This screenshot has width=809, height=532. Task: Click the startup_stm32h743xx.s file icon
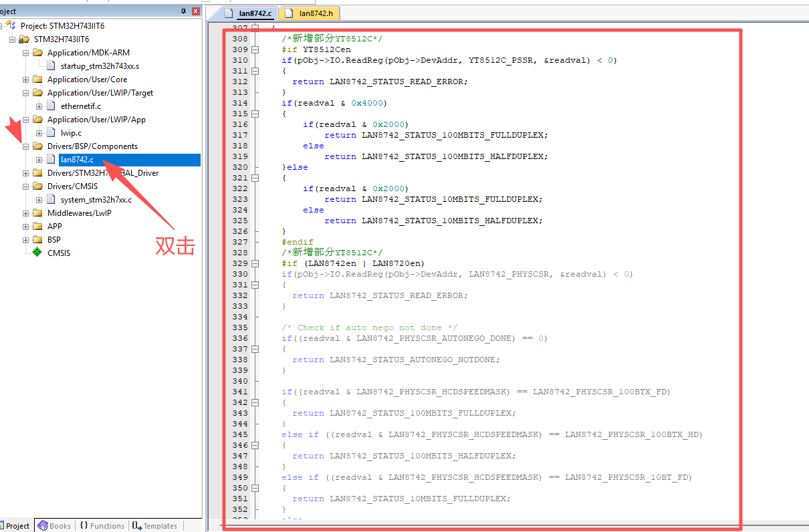click(x=51, y=66)
